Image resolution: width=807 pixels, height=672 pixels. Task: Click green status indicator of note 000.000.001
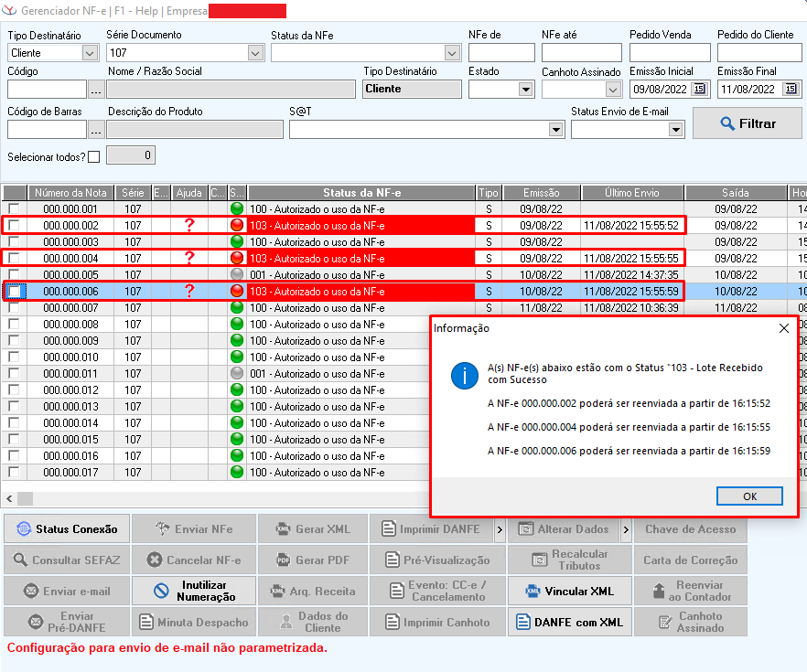237,209
